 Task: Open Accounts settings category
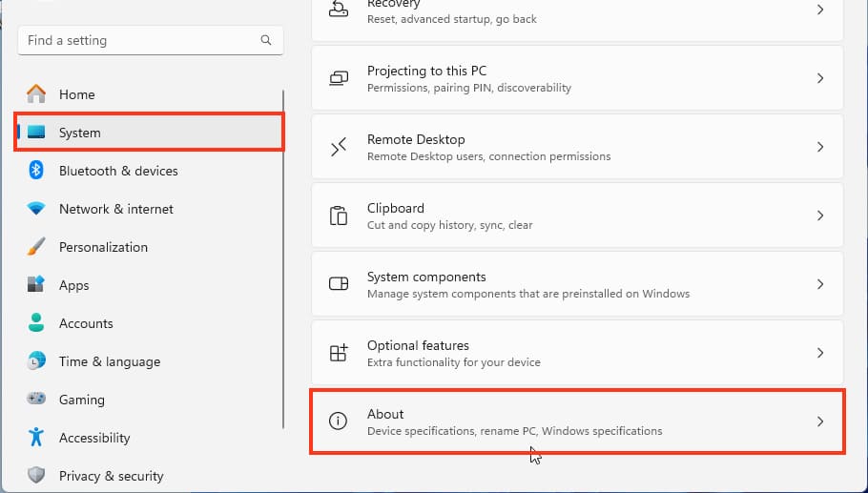tap(86, 323)
